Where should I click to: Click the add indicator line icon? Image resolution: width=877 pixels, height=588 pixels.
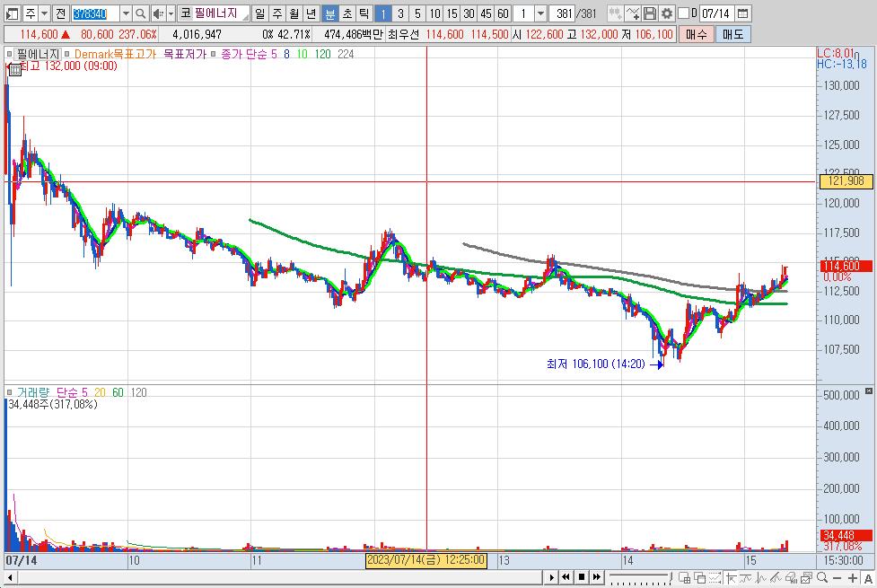point(633,13)
